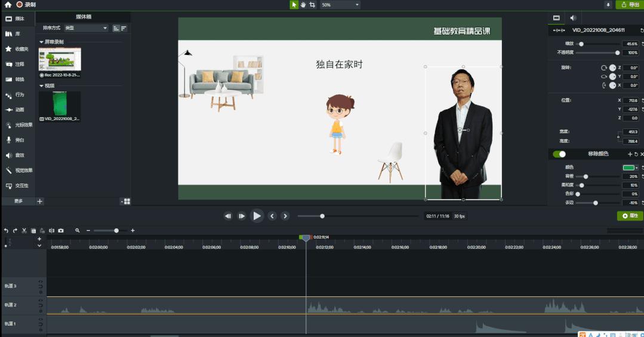Select the hand pan tool
This screenshot has width=644, height=337.
pos(303,5)
